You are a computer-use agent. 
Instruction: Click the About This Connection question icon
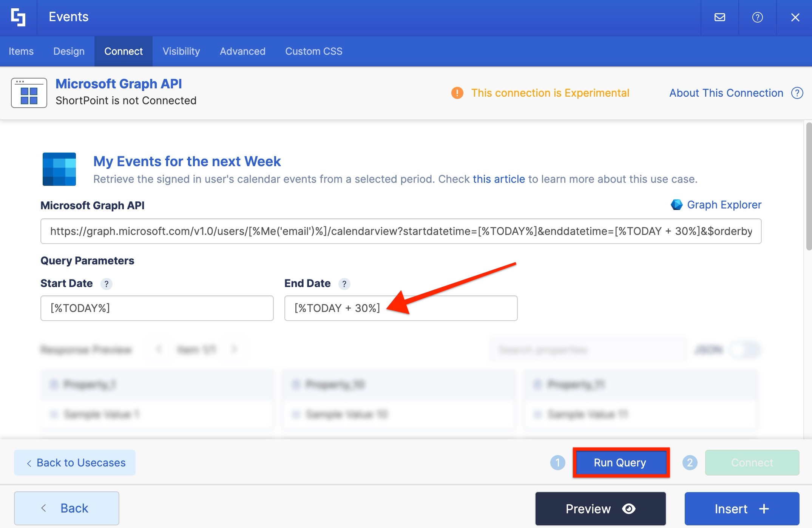[797, 93]
